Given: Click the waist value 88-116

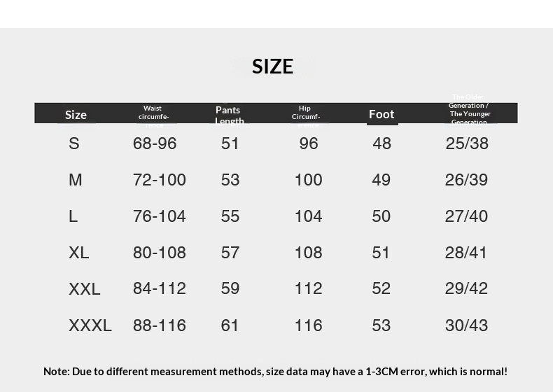Looking at the screenshot, I should 160,325.
